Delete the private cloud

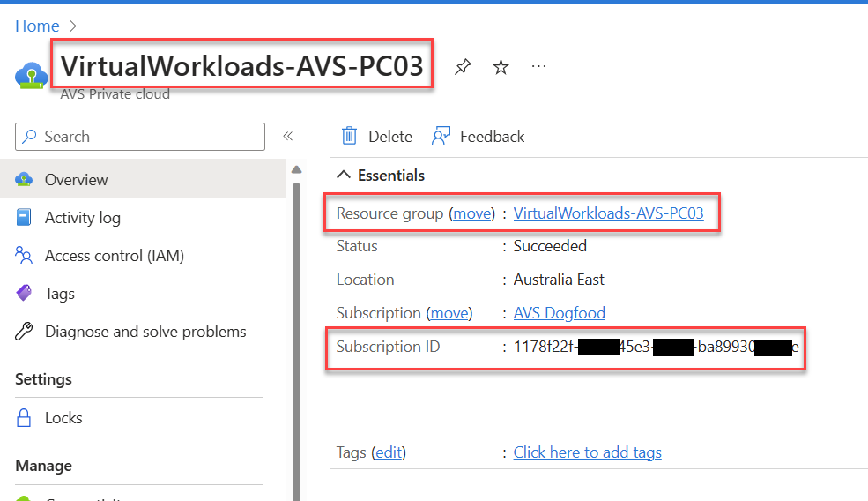(377, 137)
